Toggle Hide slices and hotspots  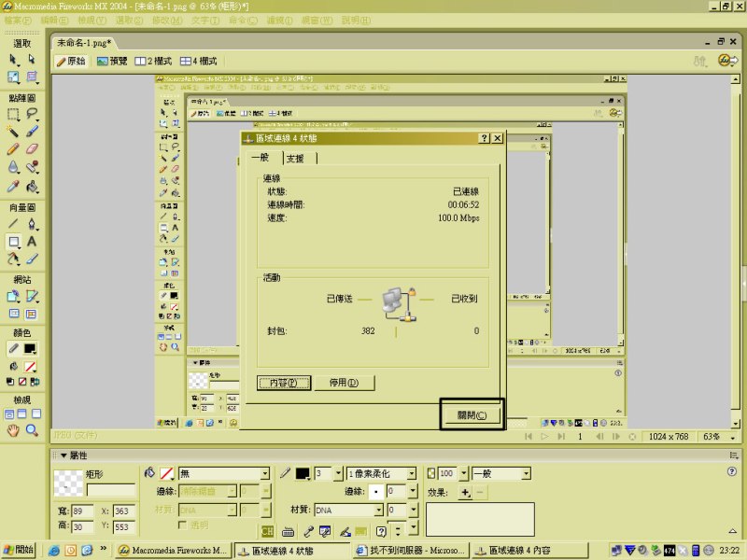[14, 314]
